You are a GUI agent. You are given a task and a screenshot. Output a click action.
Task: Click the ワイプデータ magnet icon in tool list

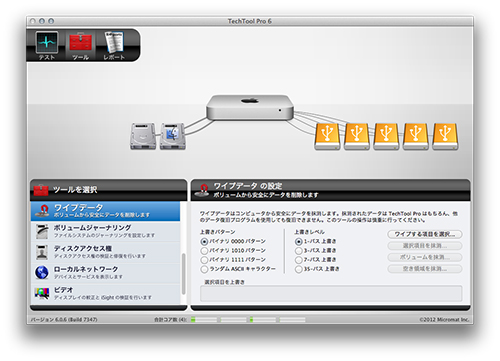click(x=42, y=211)
